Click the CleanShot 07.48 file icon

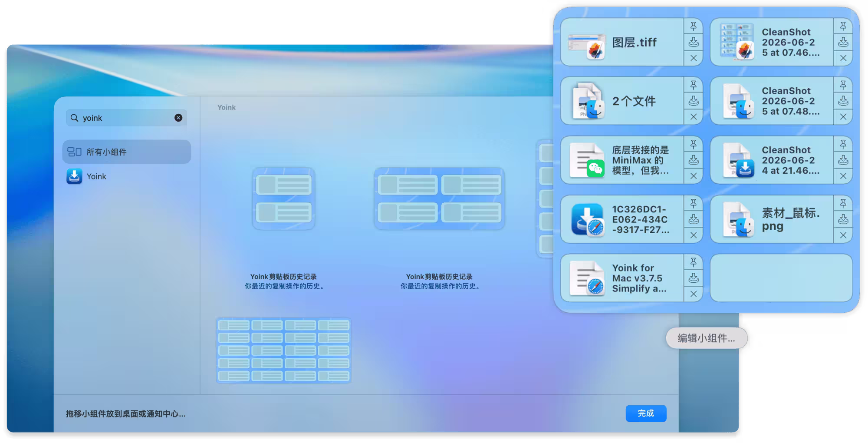[x=739, y=102]
